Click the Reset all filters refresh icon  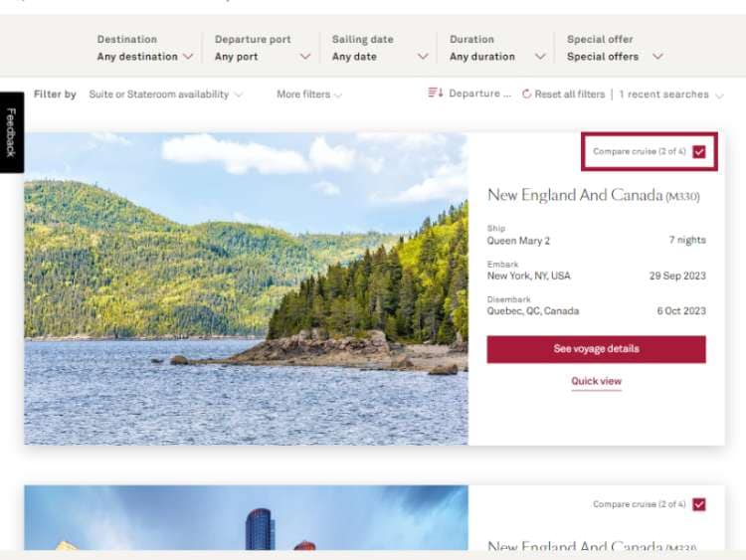tap(526, 94)
